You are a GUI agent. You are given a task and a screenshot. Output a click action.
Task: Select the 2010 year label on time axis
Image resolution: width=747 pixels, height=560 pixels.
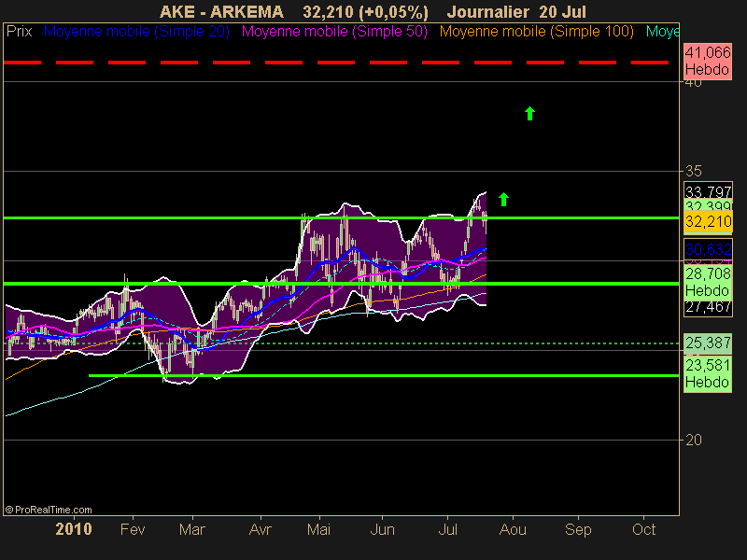click(74, 529)
